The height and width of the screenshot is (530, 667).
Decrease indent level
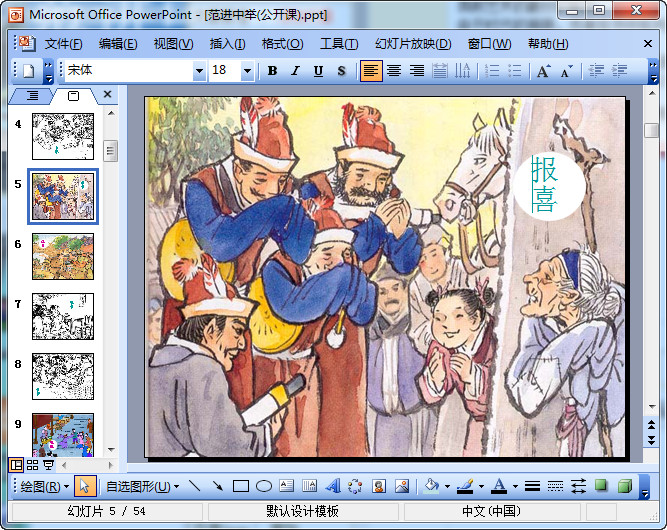[x=596, y=71]
